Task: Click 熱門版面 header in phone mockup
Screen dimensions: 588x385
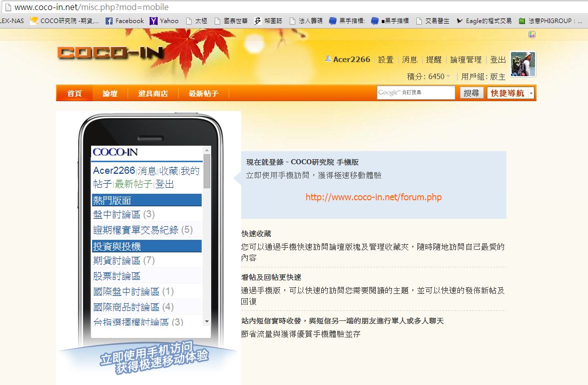Action: (x=147, y=200)
